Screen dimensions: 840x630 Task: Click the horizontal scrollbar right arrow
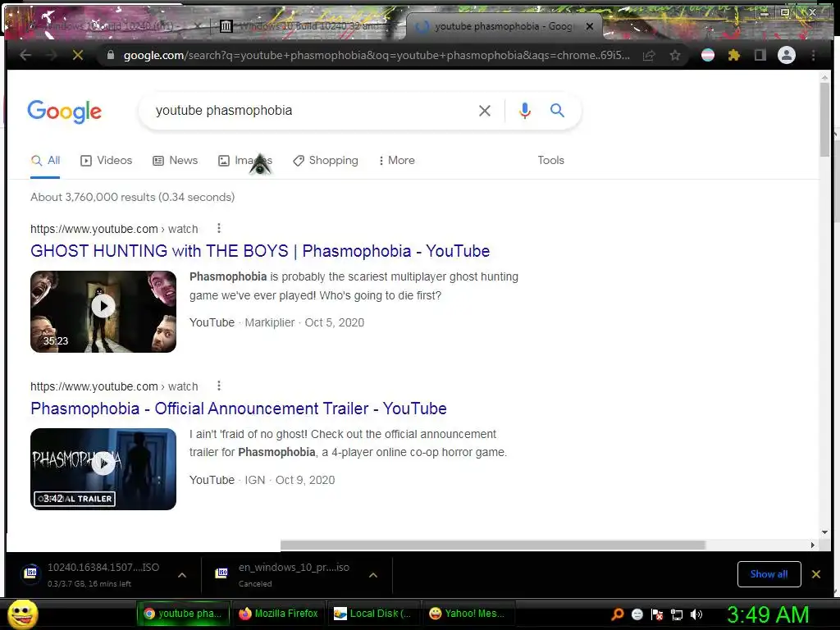click(813, 545)
